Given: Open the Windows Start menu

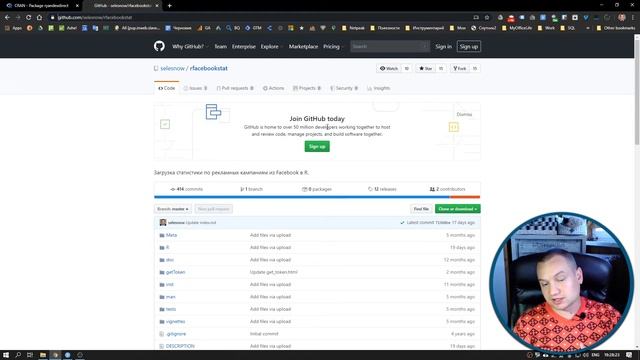Looking at the screenshot, I should tap(6, 355).
